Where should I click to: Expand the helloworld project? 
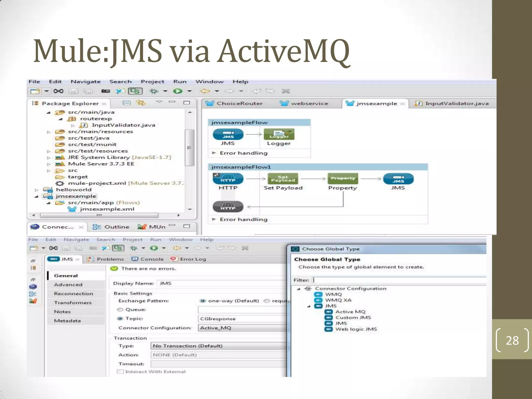(36, 190)
